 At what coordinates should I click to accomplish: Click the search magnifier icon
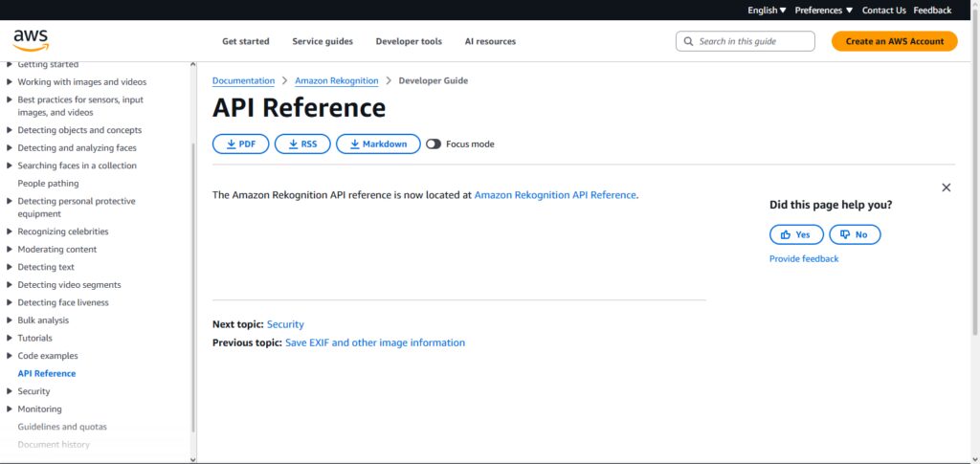click(689, 41)
